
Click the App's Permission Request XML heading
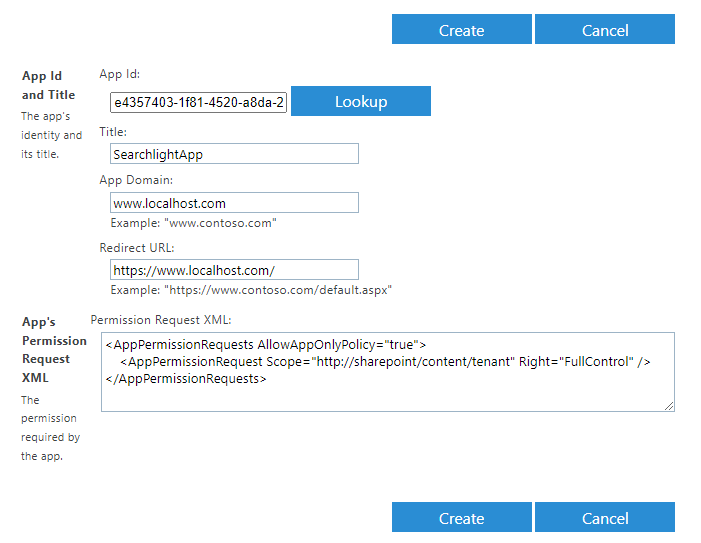click(x=54, y=350)
